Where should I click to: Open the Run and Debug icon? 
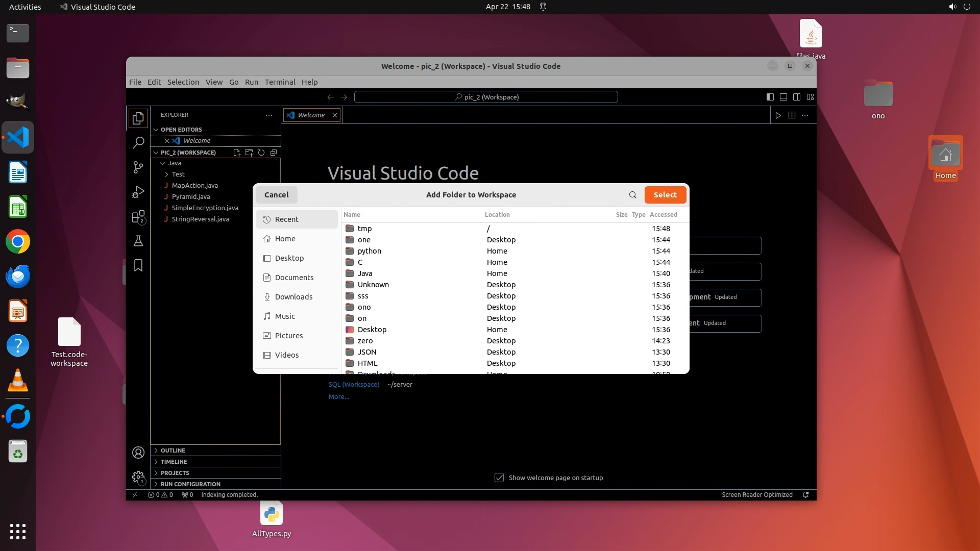138,192
